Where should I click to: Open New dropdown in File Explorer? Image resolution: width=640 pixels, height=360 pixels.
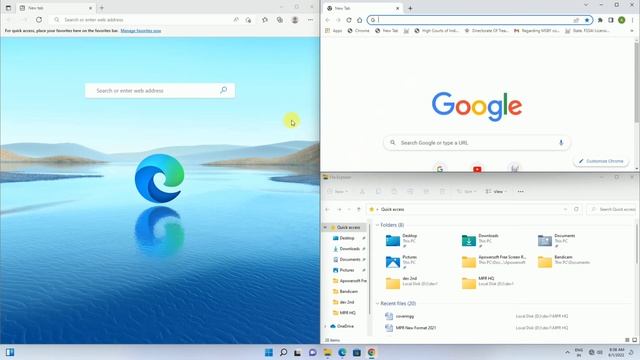point(338,191)
